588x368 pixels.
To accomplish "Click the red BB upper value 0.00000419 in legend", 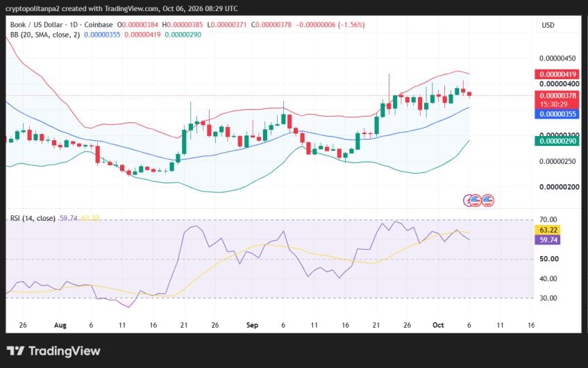I will (142, 35).
